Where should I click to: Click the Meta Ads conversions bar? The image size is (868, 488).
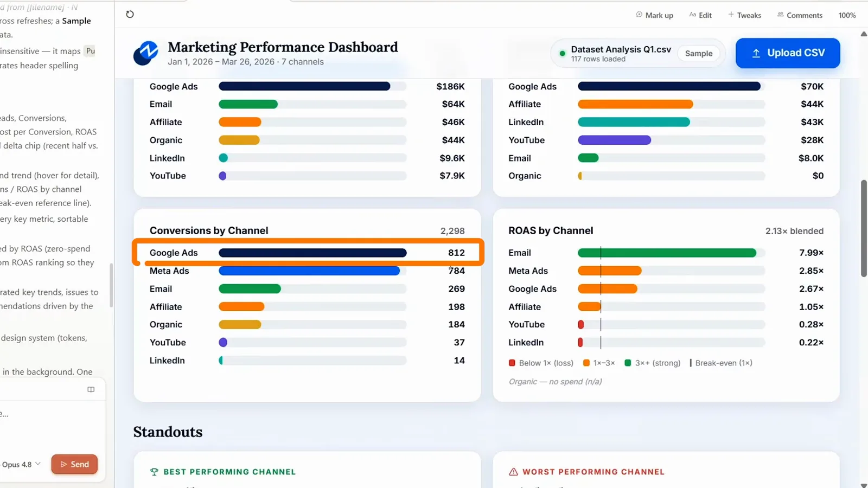(309, 271)
